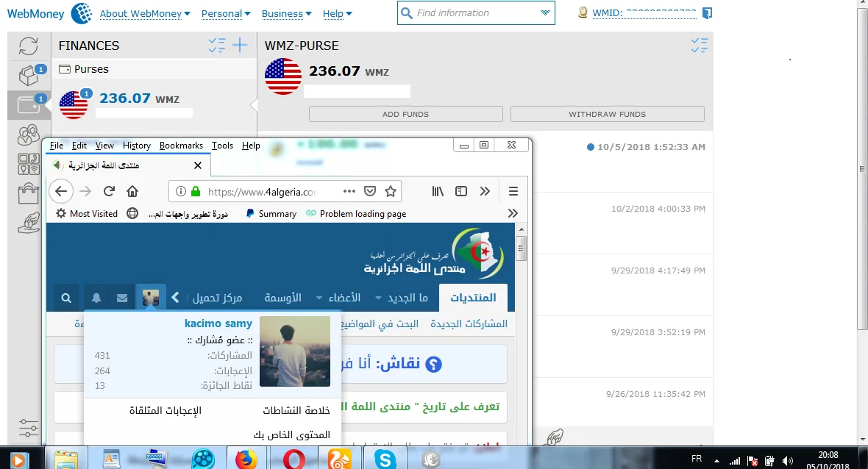Viewport: 868px width, 469px height.
Task: Click the Firefox home button
Action: (x=132, y=191)
